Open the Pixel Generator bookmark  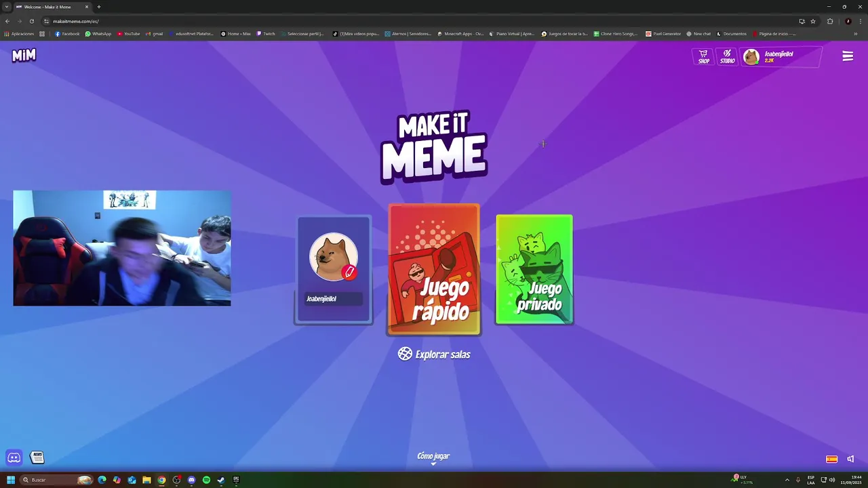663,34
